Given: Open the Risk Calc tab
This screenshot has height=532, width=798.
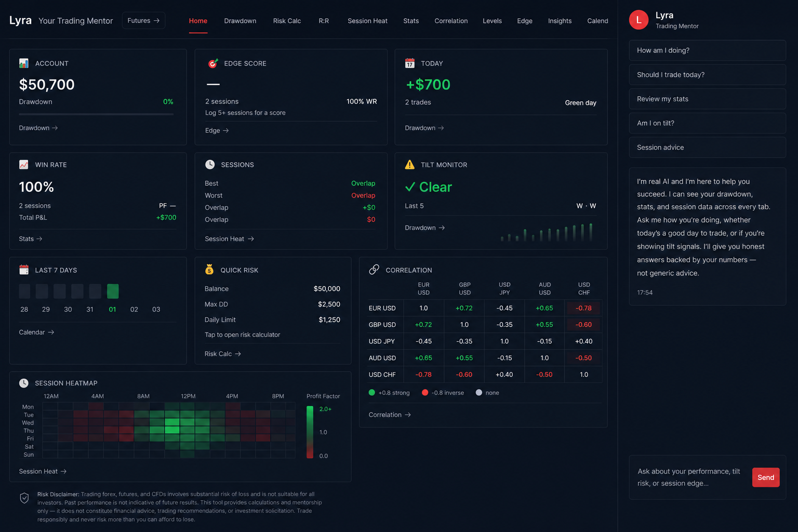Looking at the screenshot, I should tap(287, 21).
